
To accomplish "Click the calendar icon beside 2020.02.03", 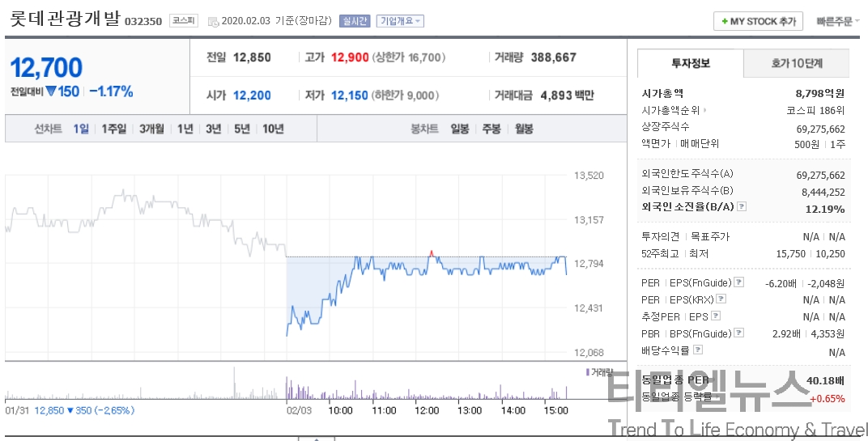I will [213, 22].
